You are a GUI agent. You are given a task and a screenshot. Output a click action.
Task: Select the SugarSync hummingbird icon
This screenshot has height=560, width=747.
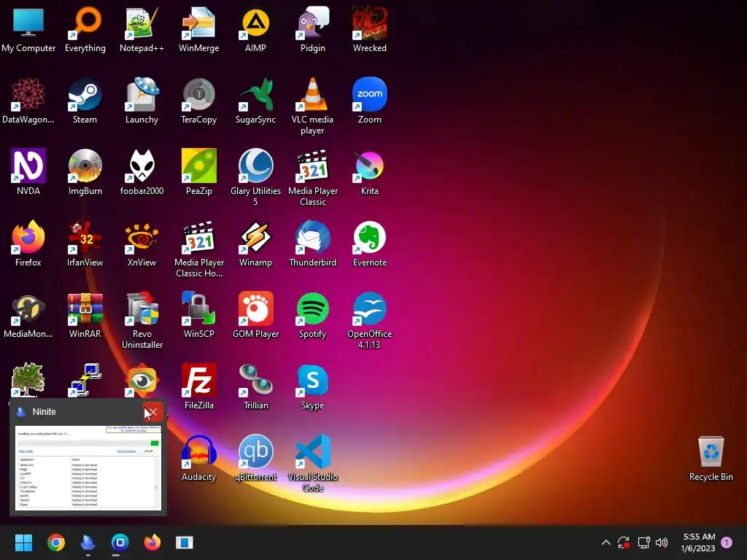[x=255, y=101]
